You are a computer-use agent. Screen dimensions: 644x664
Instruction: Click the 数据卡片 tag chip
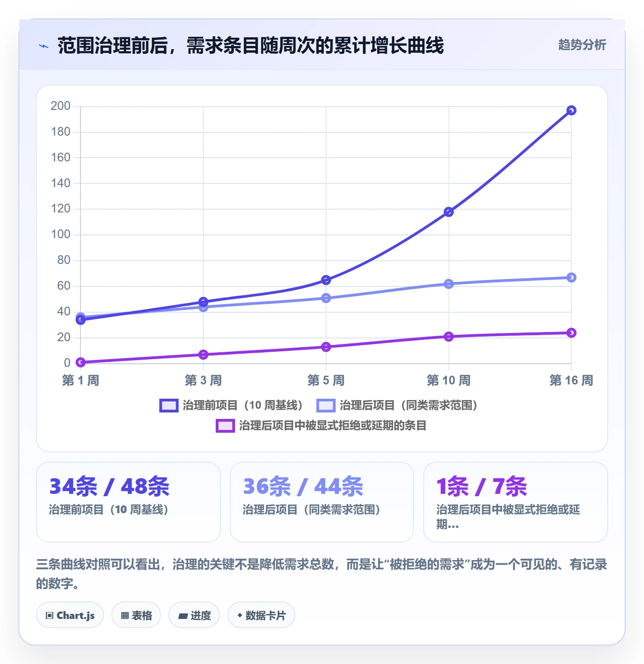(261, 615)
